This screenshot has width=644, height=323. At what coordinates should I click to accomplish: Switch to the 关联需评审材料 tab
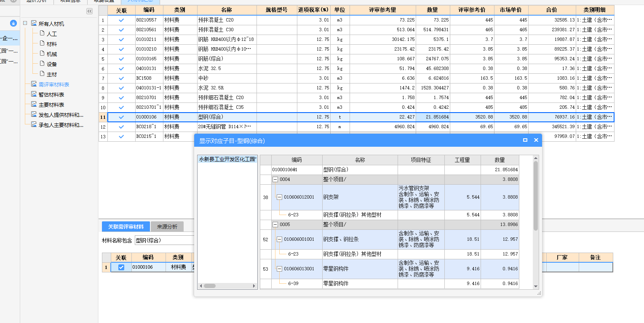(x=126, y=226)
